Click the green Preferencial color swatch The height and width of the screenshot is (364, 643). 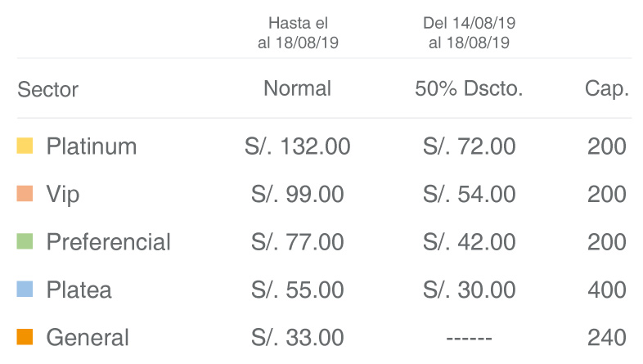(25, 241)
